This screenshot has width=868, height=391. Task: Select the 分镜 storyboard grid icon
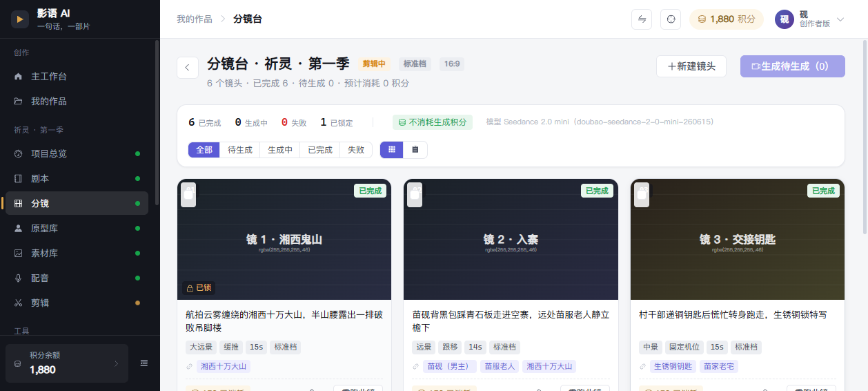[x=18, y=204]
